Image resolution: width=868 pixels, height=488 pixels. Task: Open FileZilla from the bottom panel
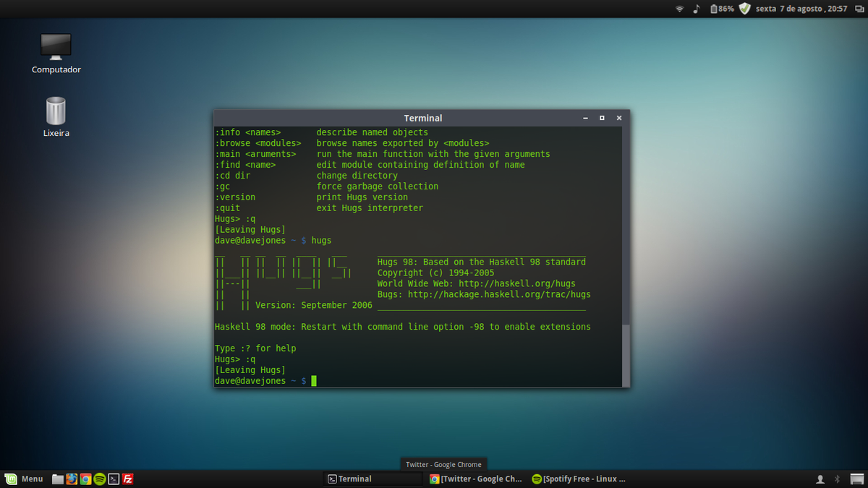pos(127,479)
